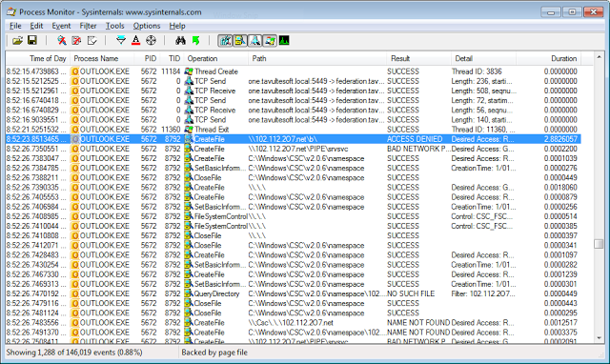The width and height of the screenshot is (610, 364).
Task: Click the scrollbar down arrow in event list
Action: click(x=599, y=338)
